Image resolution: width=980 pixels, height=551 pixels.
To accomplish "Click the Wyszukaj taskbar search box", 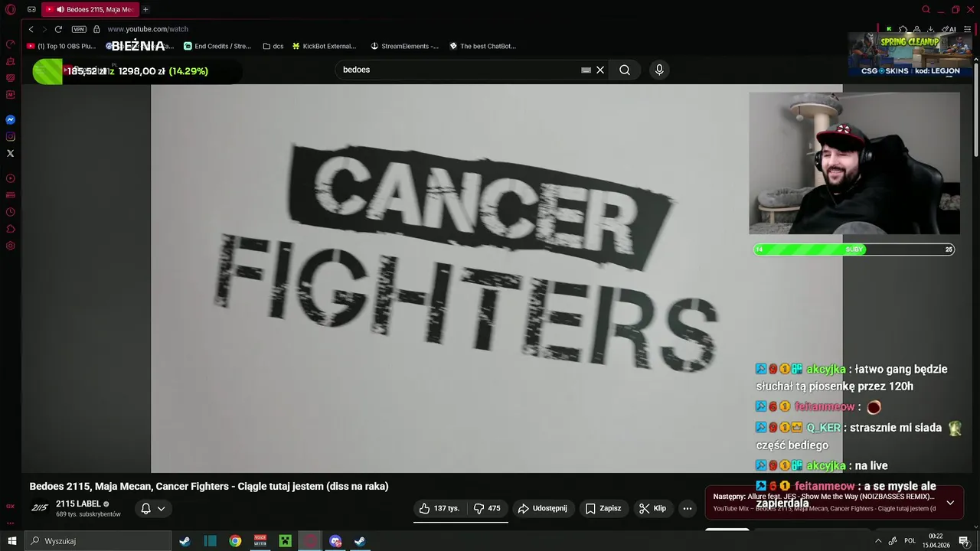I will [x=97, y=541].
